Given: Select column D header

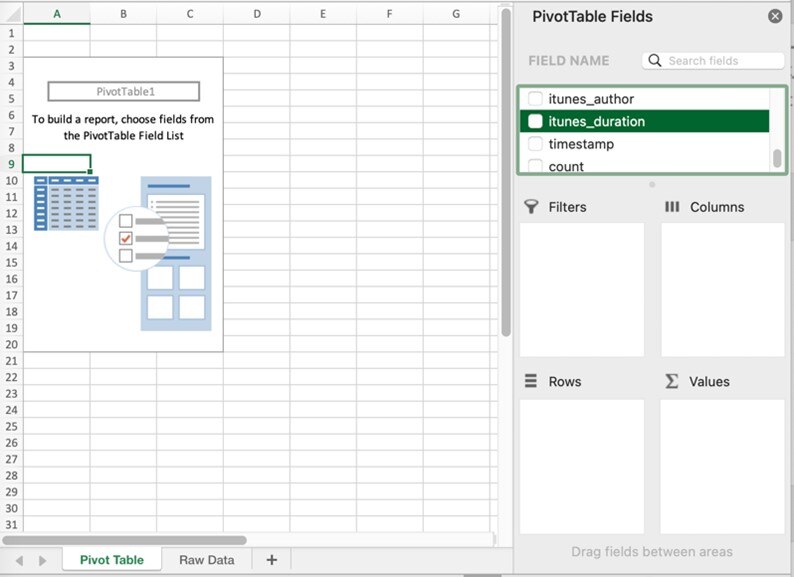Looking at the screenshot, I should point(257,14).
